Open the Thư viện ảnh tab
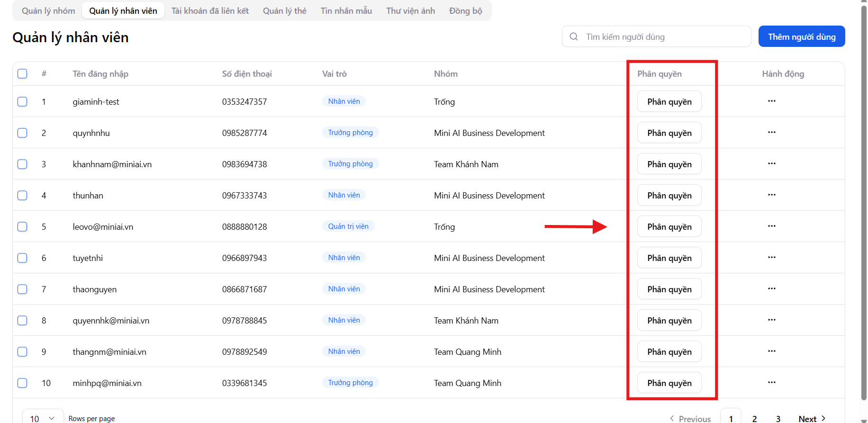Image resolution: width=868 pixels, height=423 pixels. [410, 11]
